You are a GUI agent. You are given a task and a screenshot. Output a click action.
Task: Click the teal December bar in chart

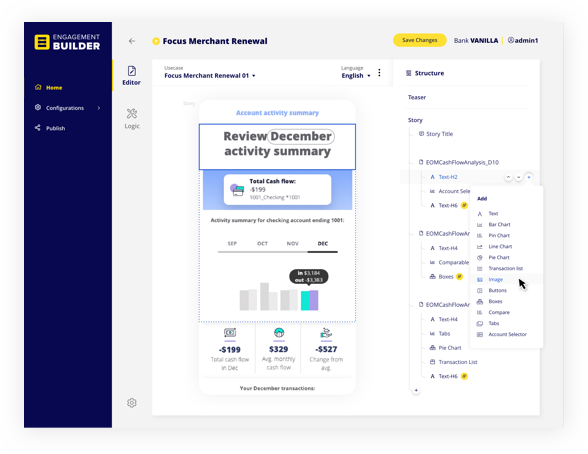click(x=305, y=301)
